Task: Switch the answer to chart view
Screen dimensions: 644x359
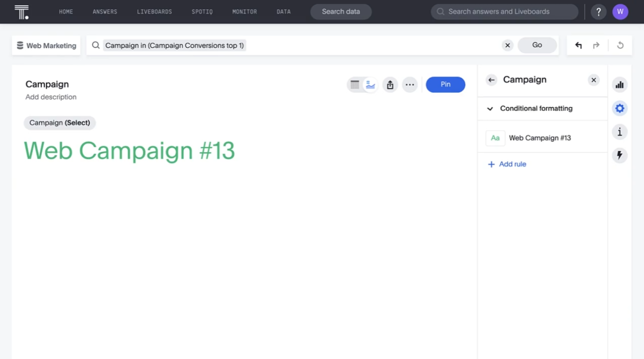Action: (370, 85)
